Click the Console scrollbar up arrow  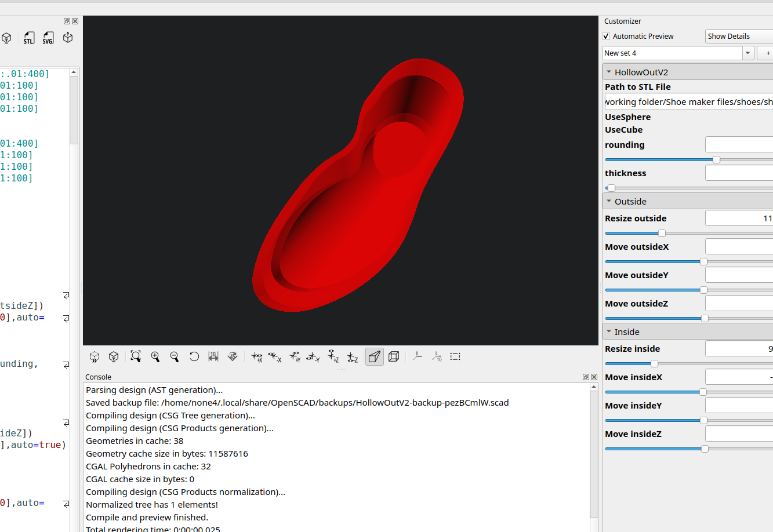594,387
